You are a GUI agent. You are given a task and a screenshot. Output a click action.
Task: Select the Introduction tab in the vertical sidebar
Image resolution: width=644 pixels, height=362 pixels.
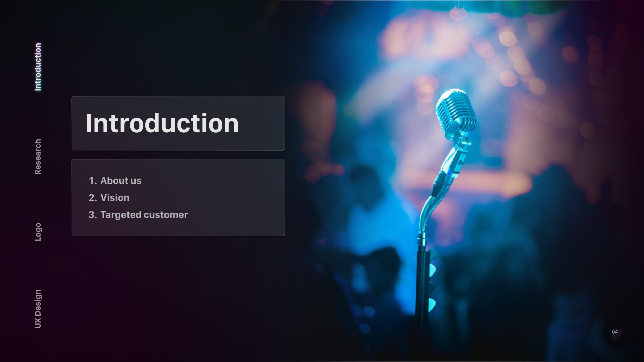pyautogui.click(x=38, y=67)
